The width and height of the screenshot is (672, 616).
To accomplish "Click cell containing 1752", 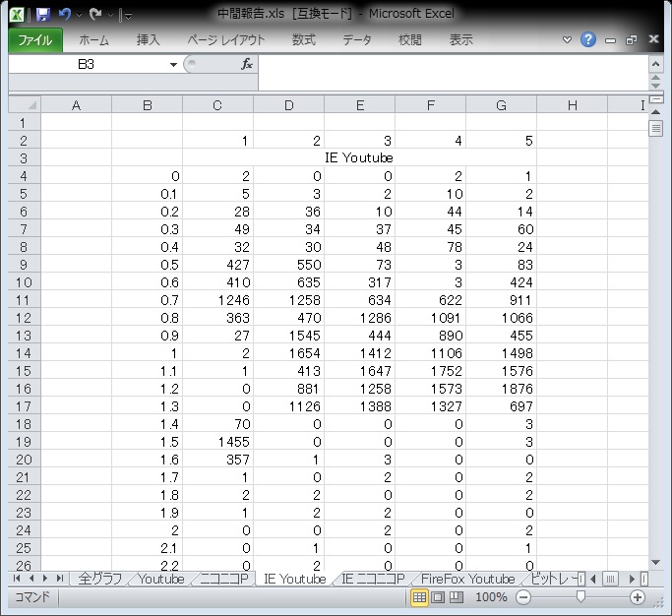I will 431,371.
